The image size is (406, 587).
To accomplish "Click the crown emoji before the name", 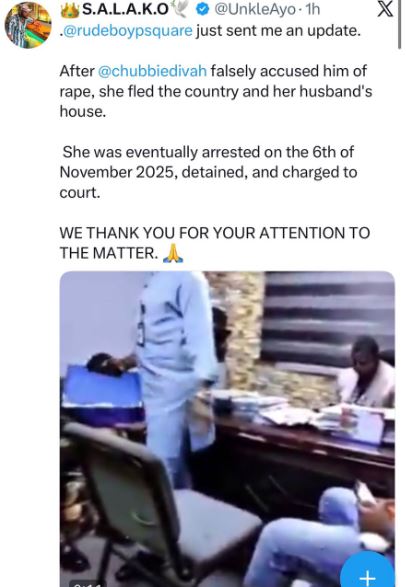I will [x=70, y=9].
